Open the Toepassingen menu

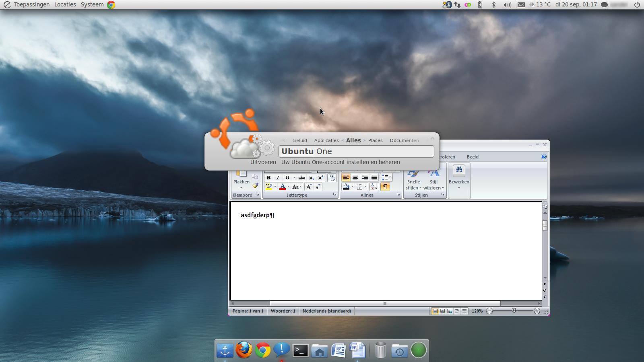[32, 4]
